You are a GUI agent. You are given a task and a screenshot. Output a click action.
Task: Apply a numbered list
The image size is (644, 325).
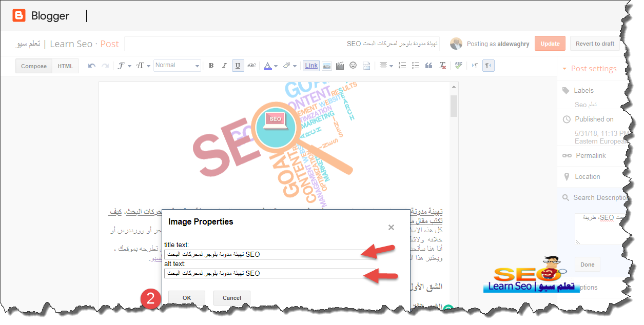402,66
